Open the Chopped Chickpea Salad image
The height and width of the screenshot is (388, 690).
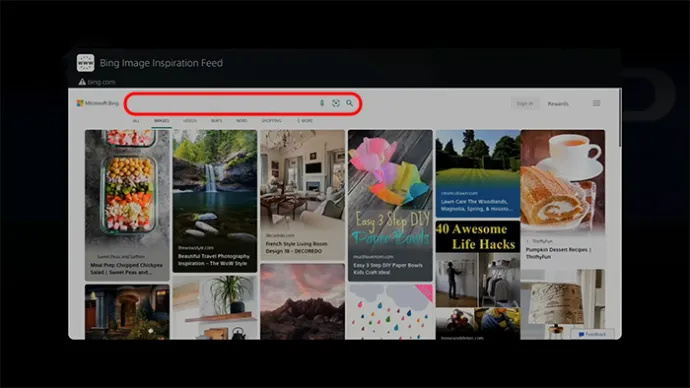coord(127,205)
